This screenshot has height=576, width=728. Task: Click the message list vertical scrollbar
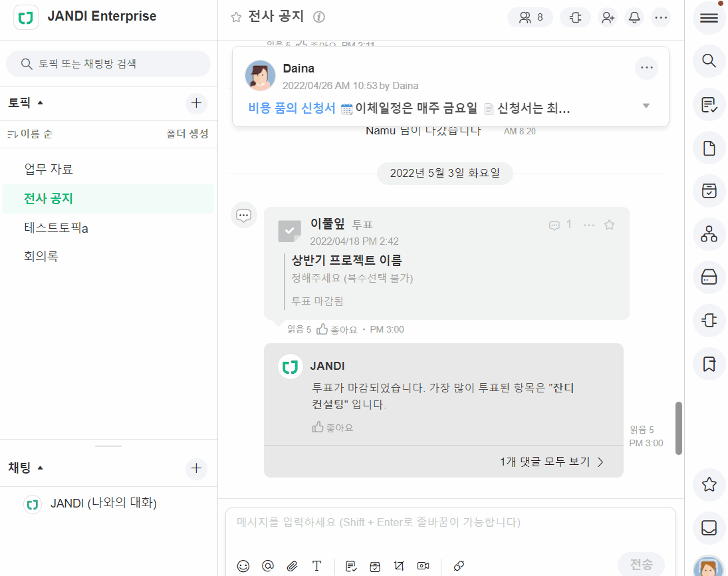tap(679, 428)
